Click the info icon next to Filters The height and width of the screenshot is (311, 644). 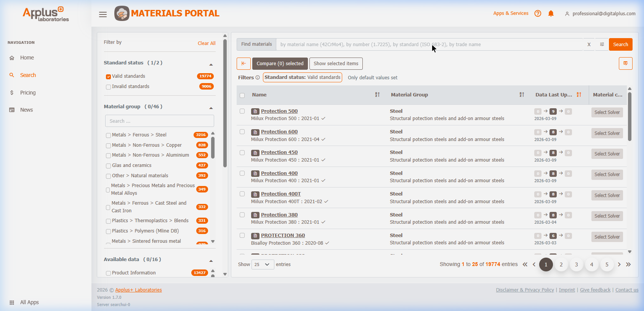point(258,78)
